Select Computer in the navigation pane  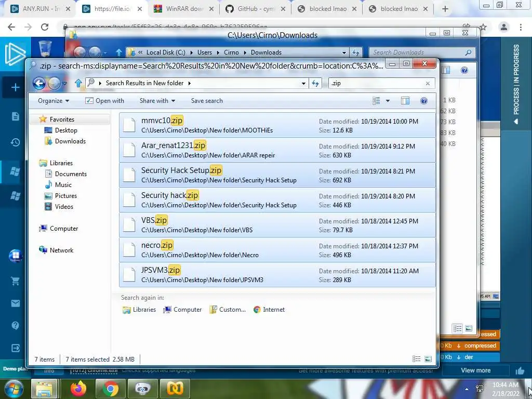pyautogui.click(x=64, y=229)
